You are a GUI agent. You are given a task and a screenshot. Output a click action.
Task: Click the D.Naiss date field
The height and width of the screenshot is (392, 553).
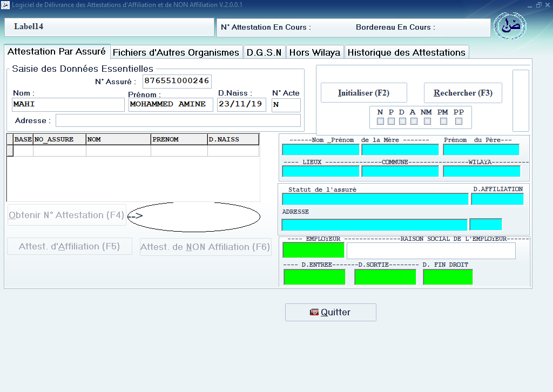point(241,104)
